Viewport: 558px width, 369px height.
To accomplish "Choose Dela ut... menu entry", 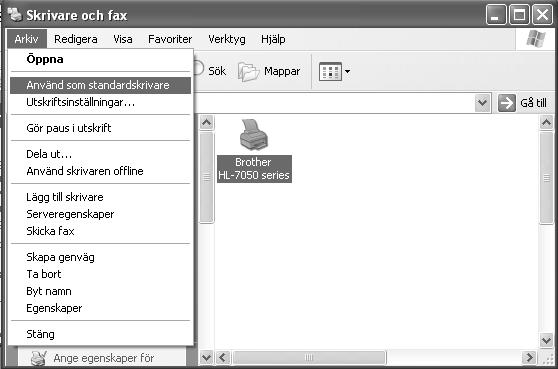I will tap(100, 154).
